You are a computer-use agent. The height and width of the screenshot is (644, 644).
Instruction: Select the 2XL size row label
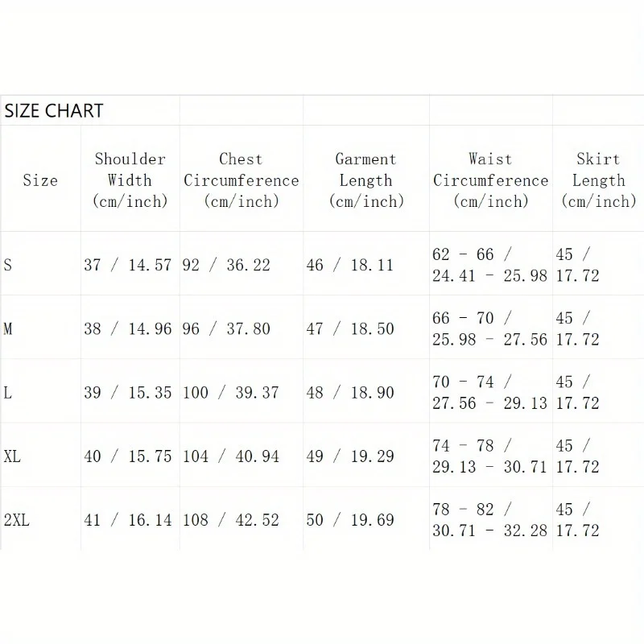pyautogui.click(x=16, y=520)
